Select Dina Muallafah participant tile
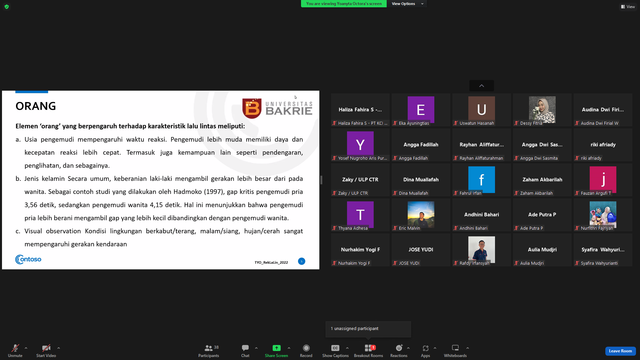The image size is (640, 360). (421, 180)
